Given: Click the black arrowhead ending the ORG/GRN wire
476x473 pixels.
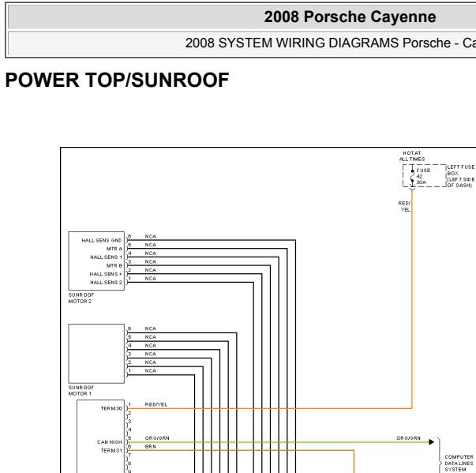Looking at the screenshot, I should pyautogui.click(x=431, y=442).
